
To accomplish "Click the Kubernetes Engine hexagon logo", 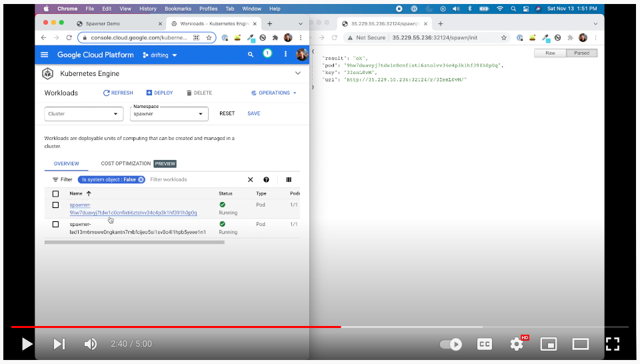I will click(48, 73).
